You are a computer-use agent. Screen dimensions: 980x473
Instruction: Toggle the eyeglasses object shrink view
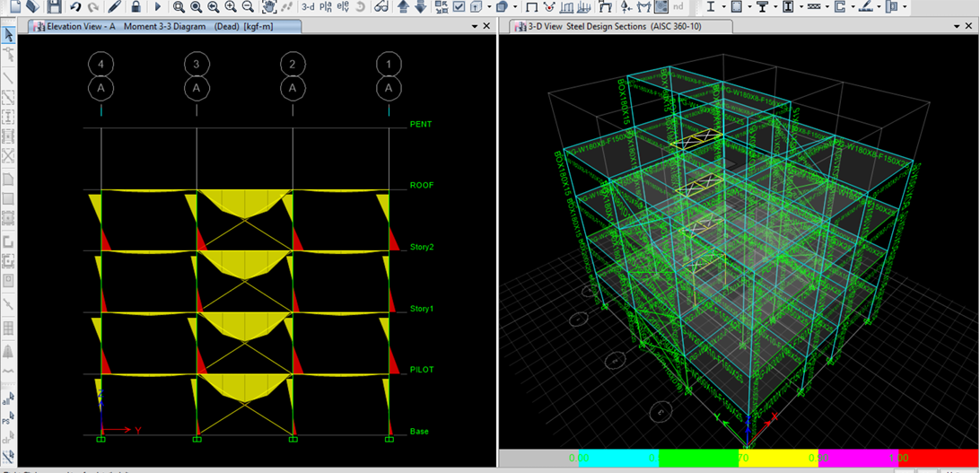381,6
